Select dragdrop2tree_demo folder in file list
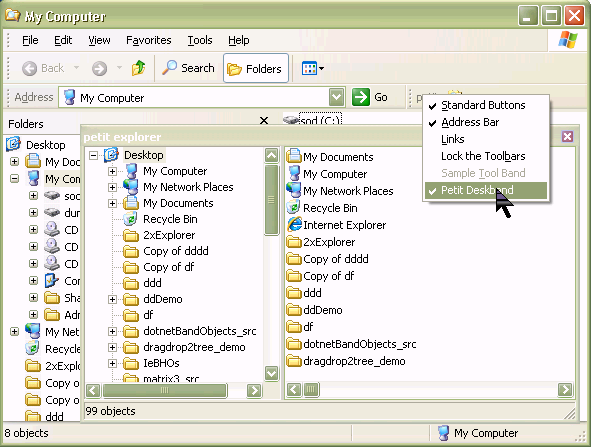The image size is (591, 447). (294, 361)
